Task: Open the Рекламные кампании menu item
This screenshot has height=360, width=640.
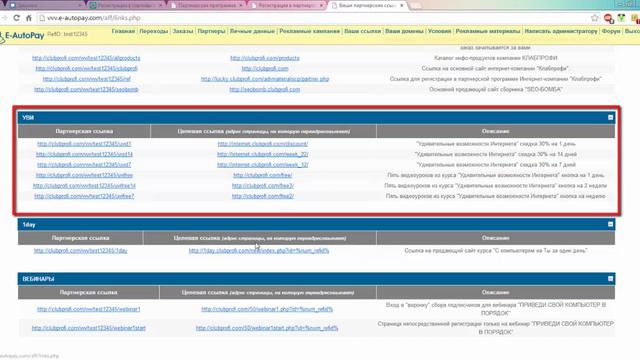Action: tap(309, 31)
